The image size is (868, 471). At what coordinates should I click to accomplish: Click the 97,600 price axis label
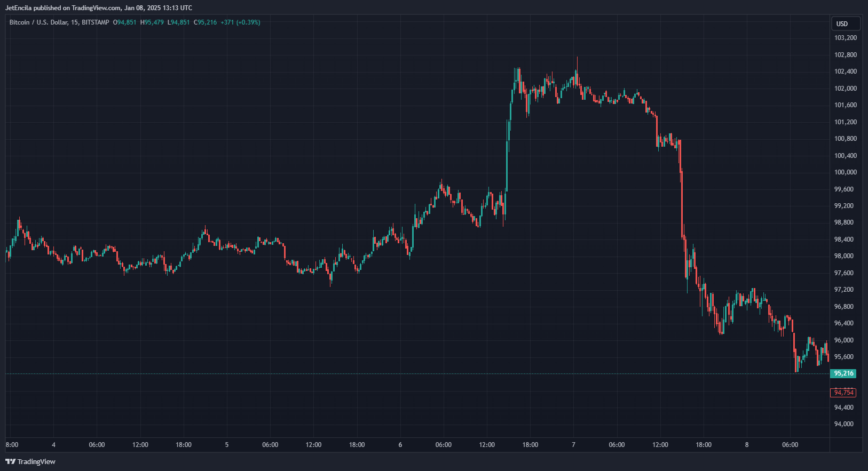point(844,273)
